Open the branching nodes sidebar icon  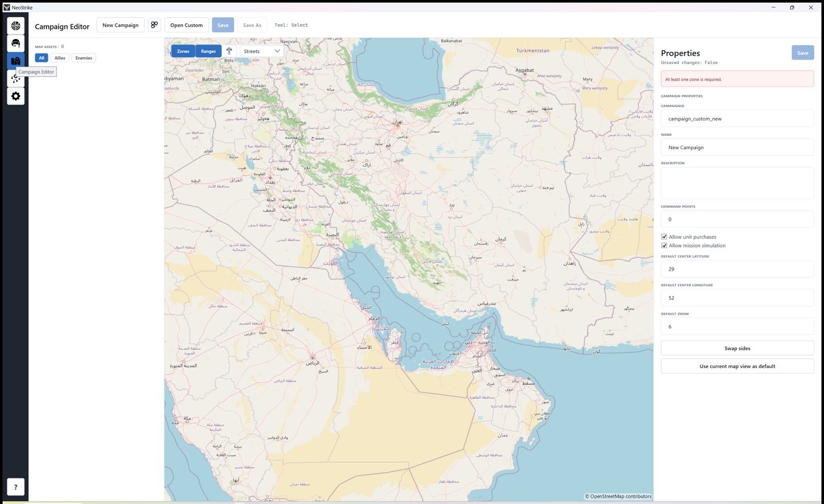click(15, 79)
